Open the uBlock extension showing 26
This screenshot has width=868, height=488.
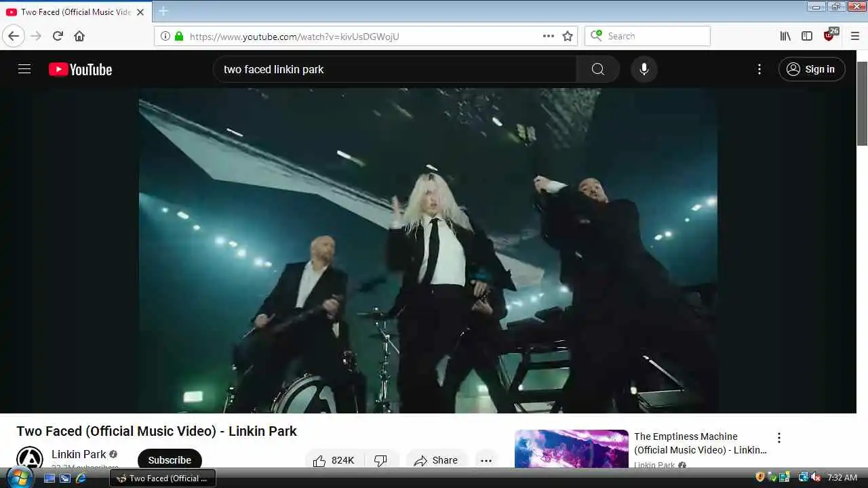[x=830, y=35]
